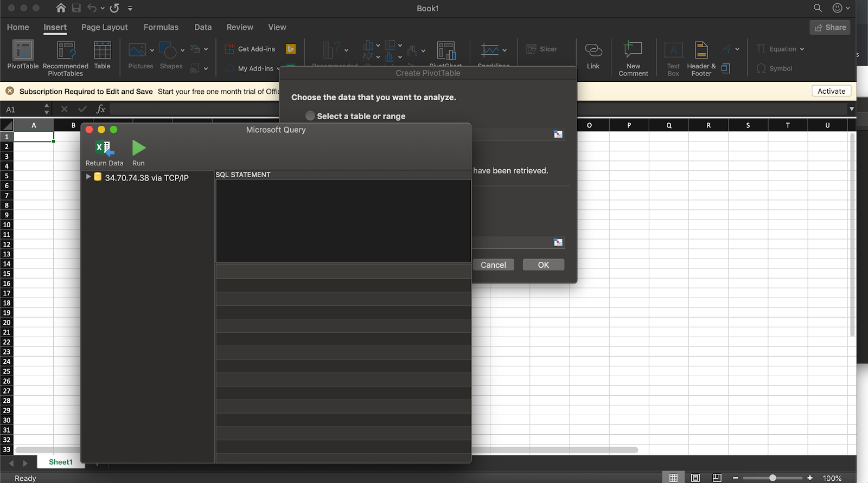868x483 pixels.
Task: Click the Share button
Action: [x=830, y=28]
